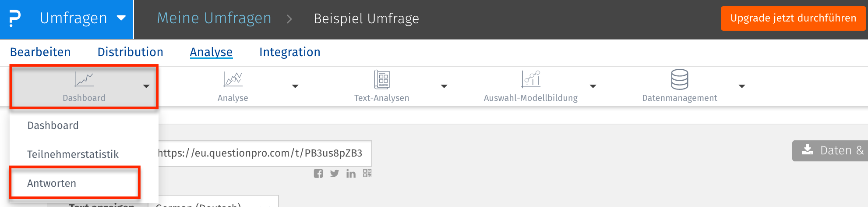Share survey link on Twitter
Viewport: 868px width, 207px height.
point(335,174)
